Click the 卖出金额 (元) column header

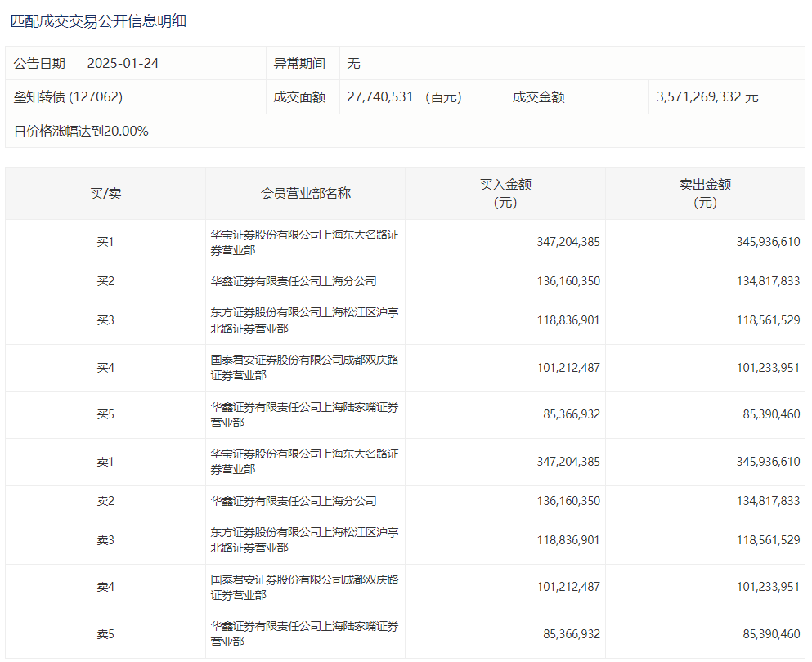pos(705,194)
